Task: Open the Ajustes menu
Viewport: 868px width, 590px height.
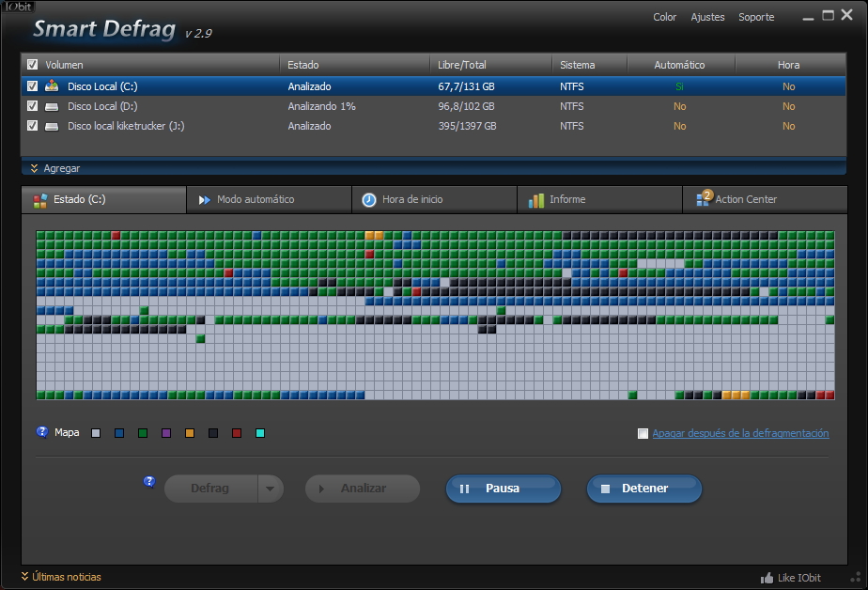Action: point(707,17)
